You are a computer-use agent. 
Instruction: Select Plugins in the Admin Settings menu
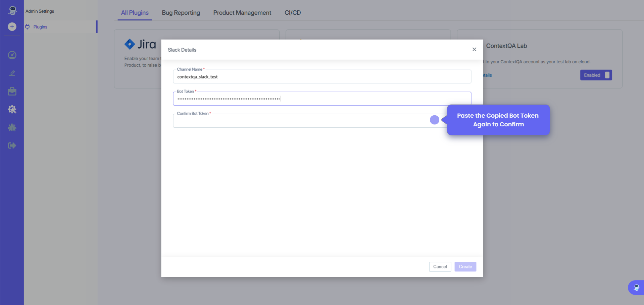[x=40, y=27]
